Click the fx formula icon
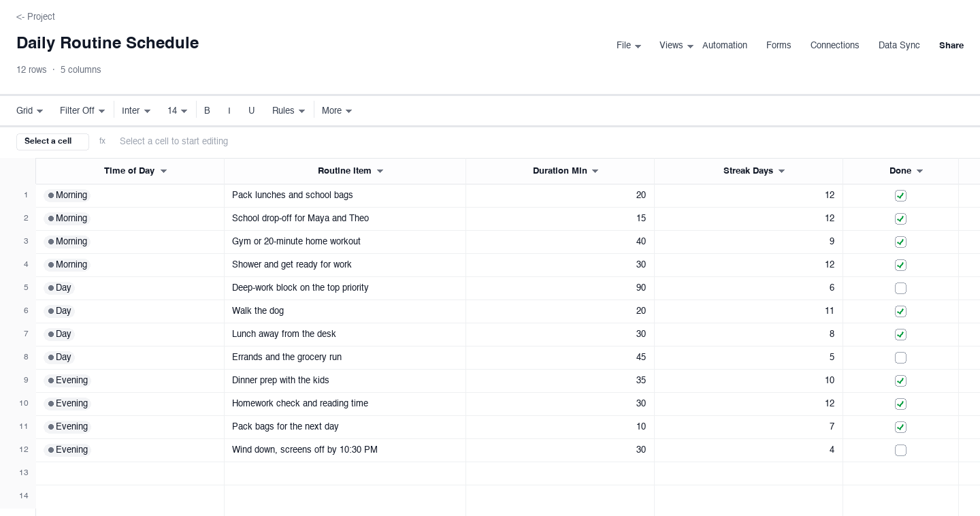 click(x=102, y=141)
